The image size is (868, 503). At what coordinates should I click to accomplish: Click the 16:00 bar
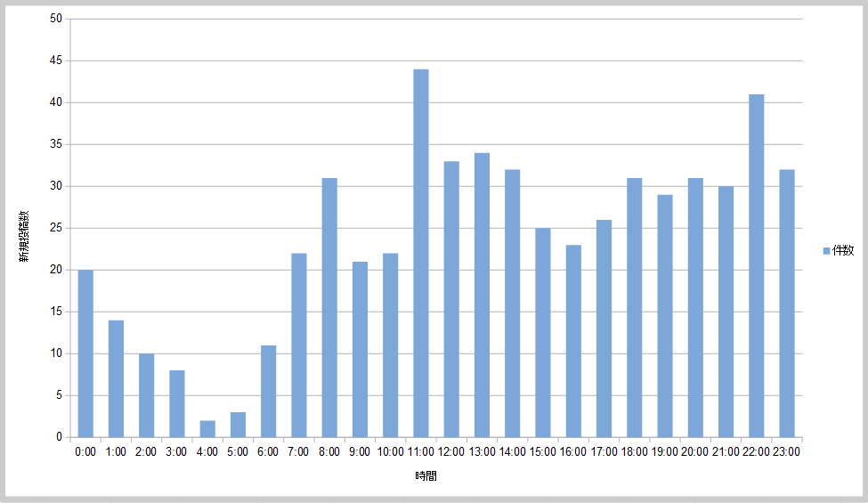click(573, 341)
